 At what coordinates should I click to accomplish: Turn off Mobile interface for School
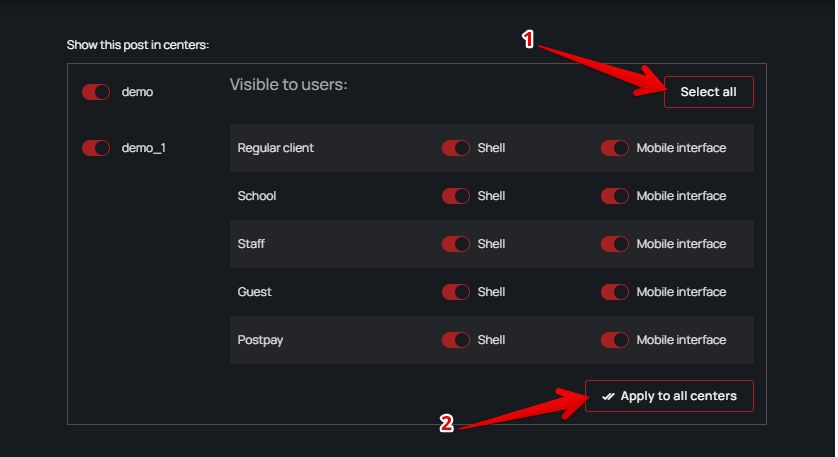(x=615, y=196)
